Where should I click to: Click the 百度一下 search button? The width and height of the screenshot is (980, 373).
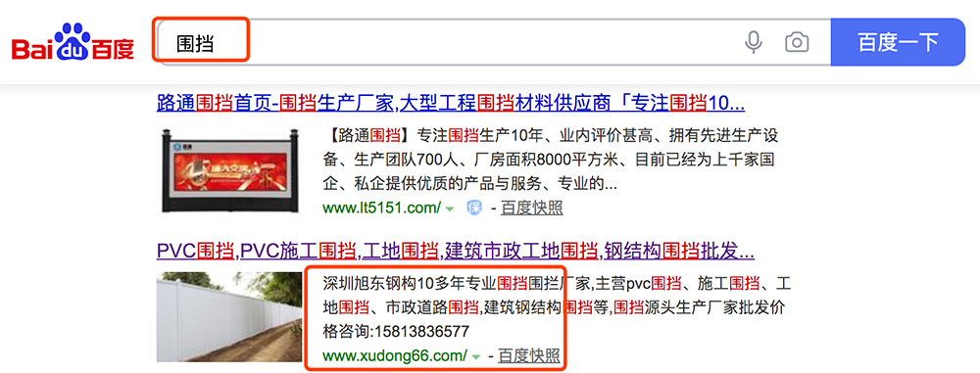point(898,42)
